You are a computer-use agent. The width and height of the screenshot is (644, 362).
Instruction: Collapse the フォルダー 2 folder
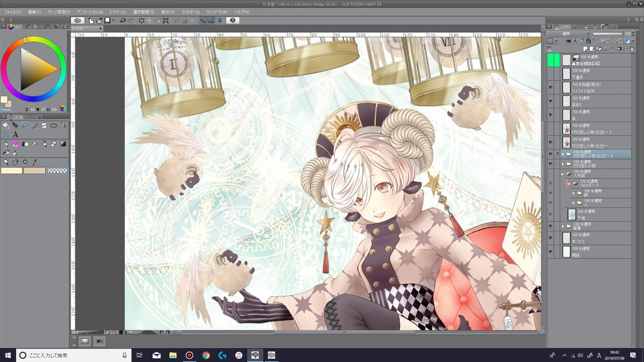click(x=570, y=184)
